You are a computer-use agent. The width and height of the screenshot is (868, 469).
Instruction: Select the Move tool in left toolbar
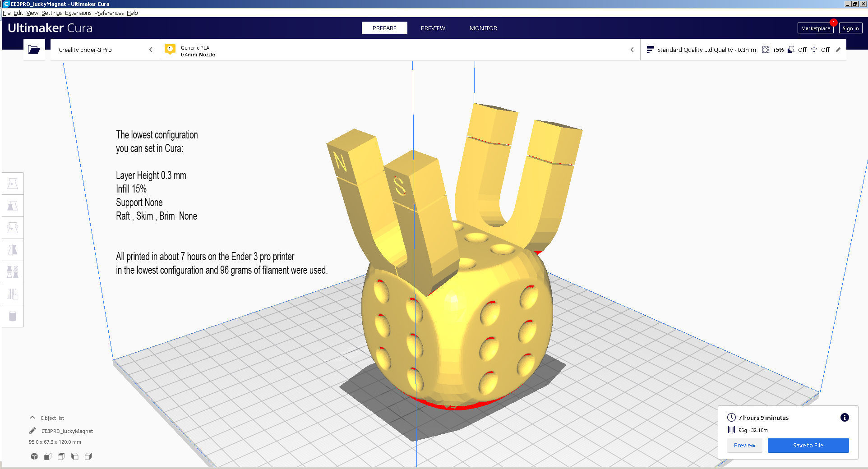(13, 184)
